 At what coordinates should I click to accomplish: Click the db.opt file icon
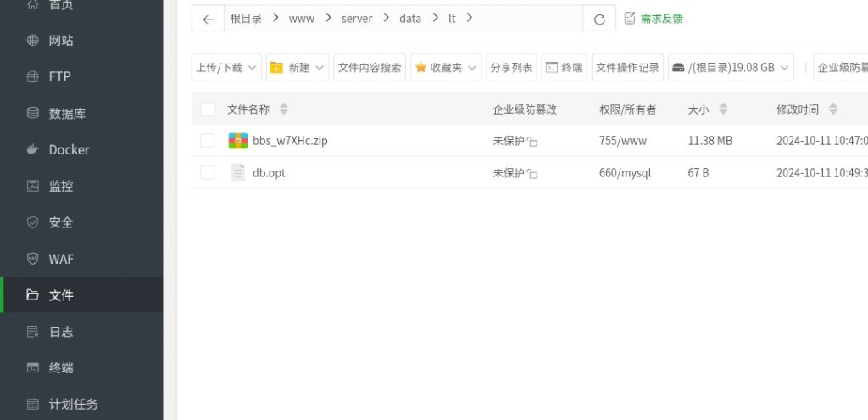click(238, 173)
